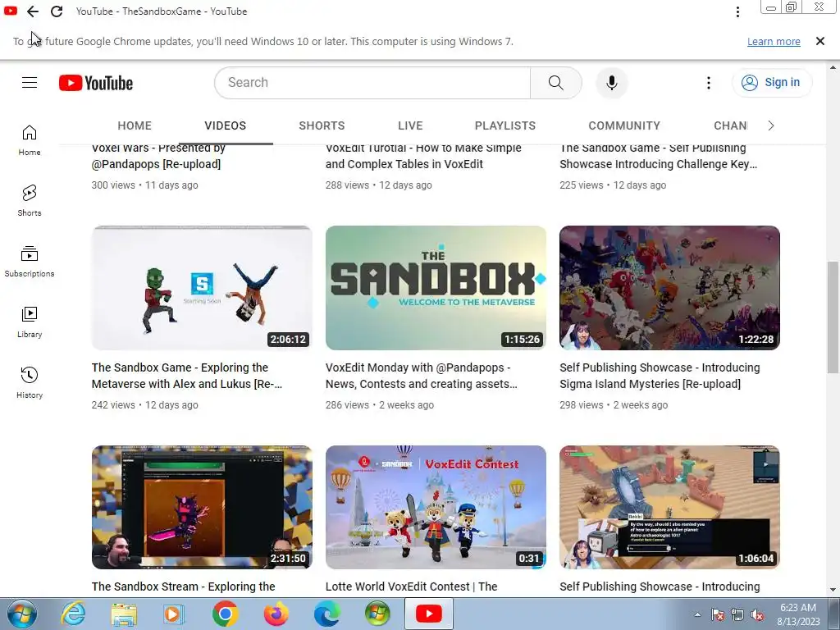Open Firefox from taskbar

pos(276,614)
